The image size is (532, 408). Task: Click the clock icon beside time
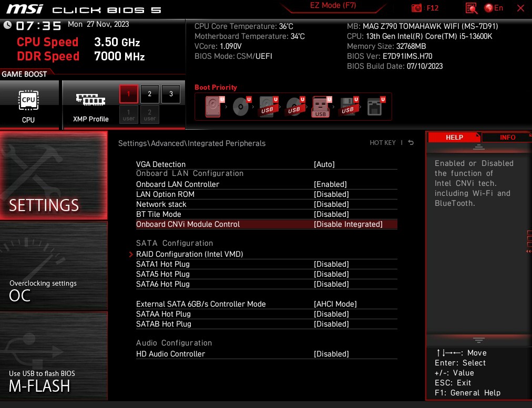coord(7,25)
